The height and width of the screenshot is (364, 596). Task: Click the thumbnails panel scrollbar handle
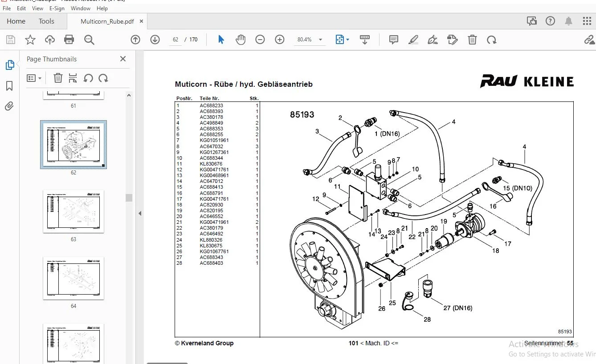[129, 198]
